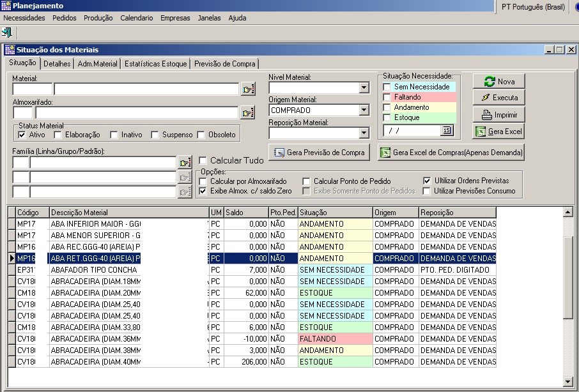
Task: Uncheck Utilizar Ordens Previstas option
Action: click(428, 181)
